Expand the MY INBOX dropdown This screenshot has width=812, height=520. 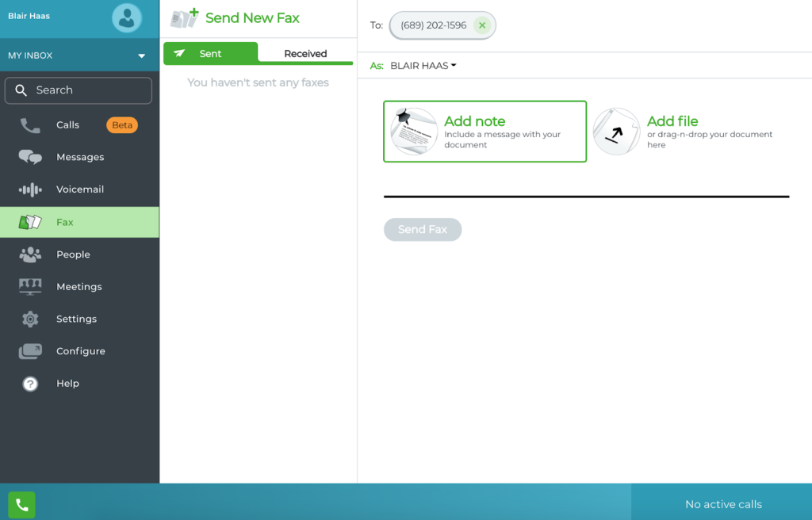tap(141, 56)
